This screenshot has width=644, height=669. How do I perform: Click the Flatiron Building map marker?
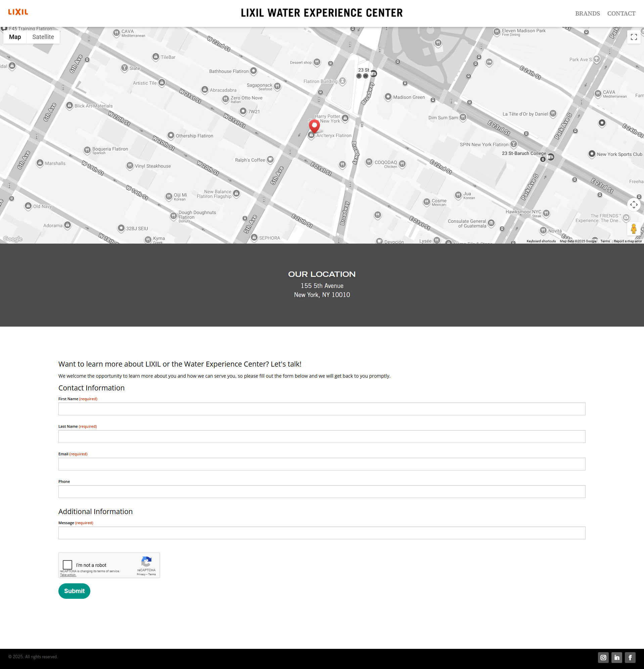click(342, 81)
